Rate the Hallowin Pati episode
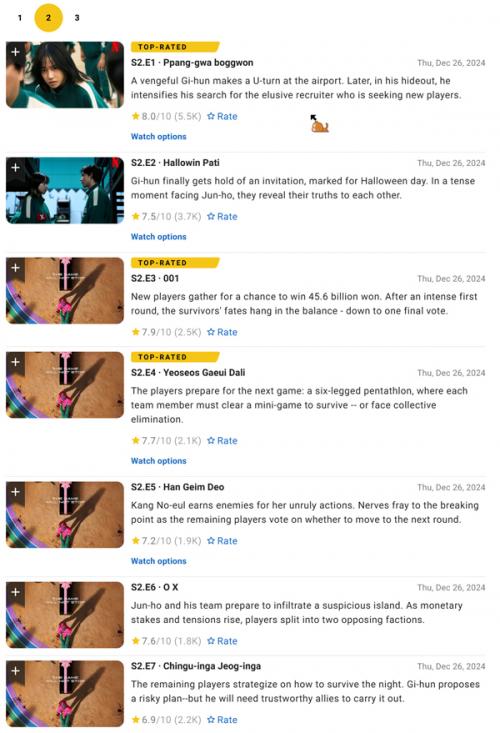Viewport: 500px width, 733px height. click(222, 216)
